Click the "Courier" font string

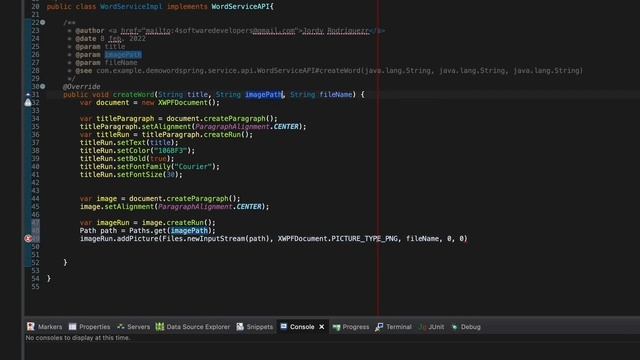pos(193,167)
